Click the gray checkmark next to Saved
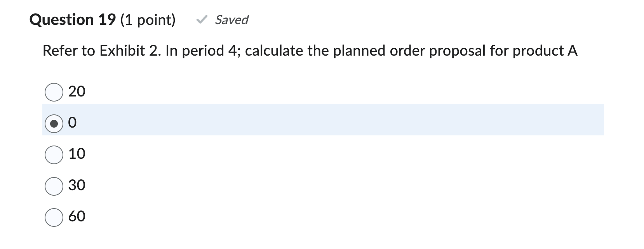The image size is (644, 249). 203,20
